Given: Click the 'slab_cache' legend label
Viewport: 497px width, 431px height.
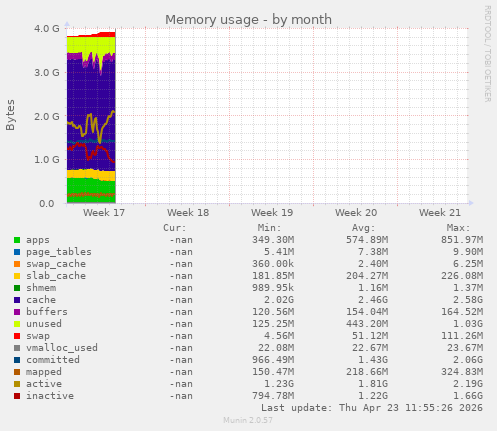Looking at the screenshot, I should pos(56,276).
